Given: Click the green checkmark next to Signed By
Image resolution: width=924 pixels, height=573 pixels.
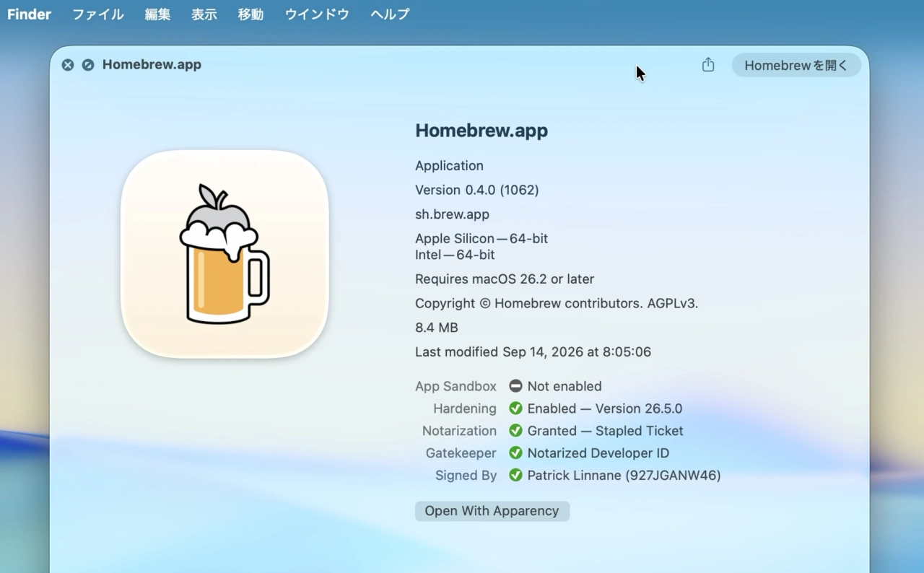Looking at the screenshot, I should point(515,476).
